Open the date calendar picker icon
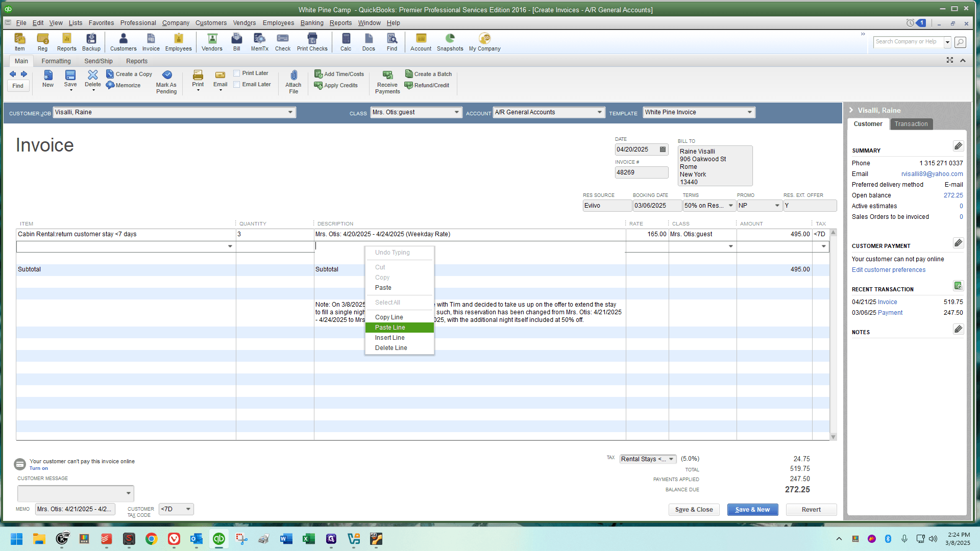Image resolution: width=980 pixels, height=551 pixels. point(663,149)
